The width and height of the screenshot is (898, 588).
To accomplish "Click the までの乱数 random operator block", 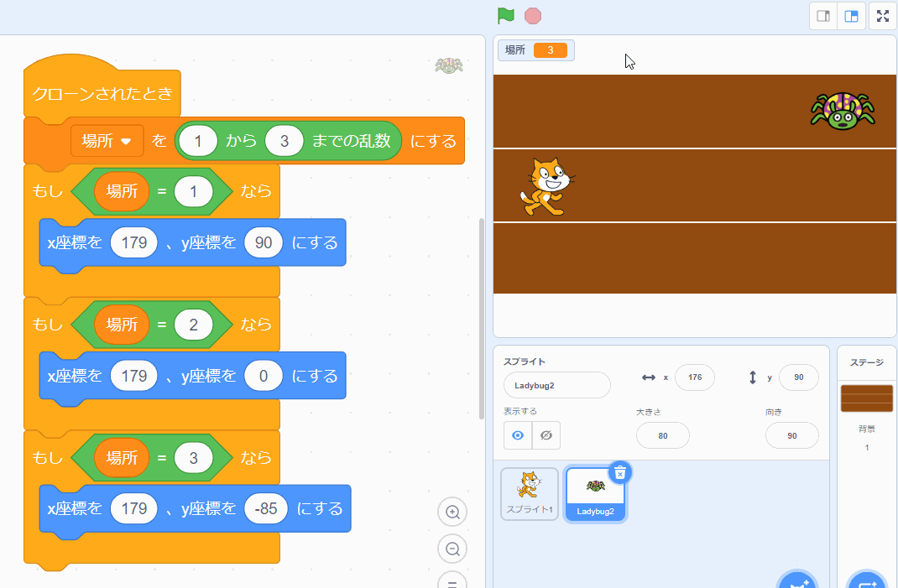I will pyautogui.click(x=351, y=141).
